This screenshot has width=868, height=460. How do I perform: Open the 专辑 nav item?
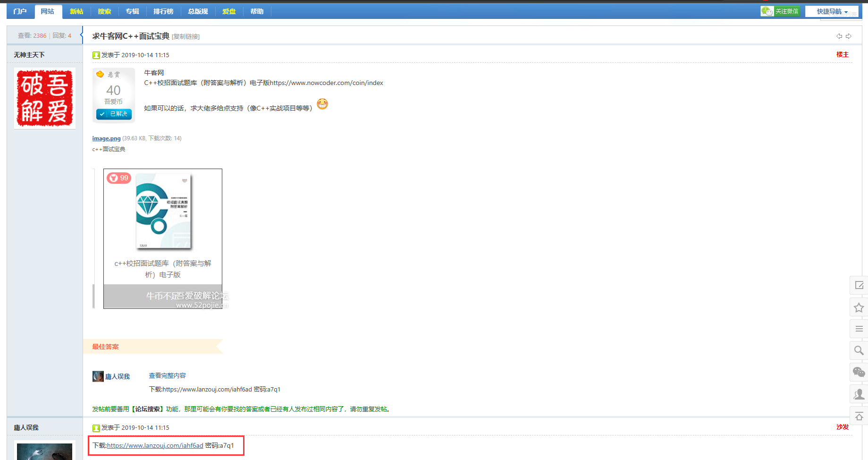(x=132, y=11)
